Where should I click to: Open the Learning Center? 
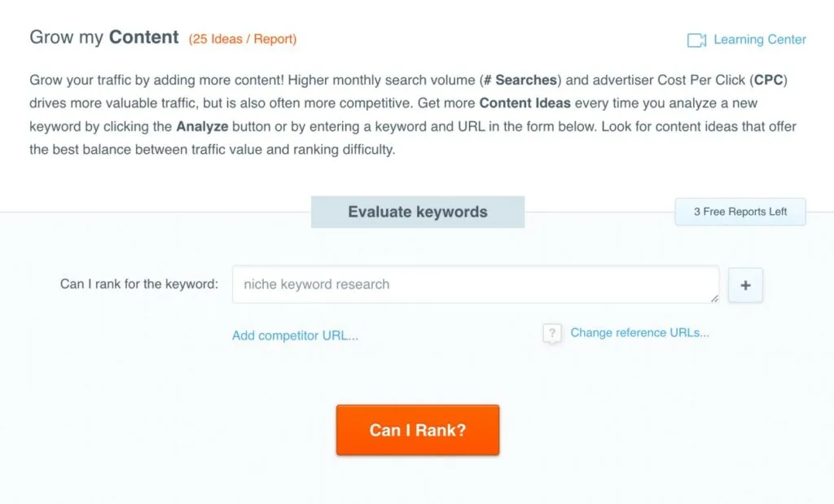click(758, 39)
